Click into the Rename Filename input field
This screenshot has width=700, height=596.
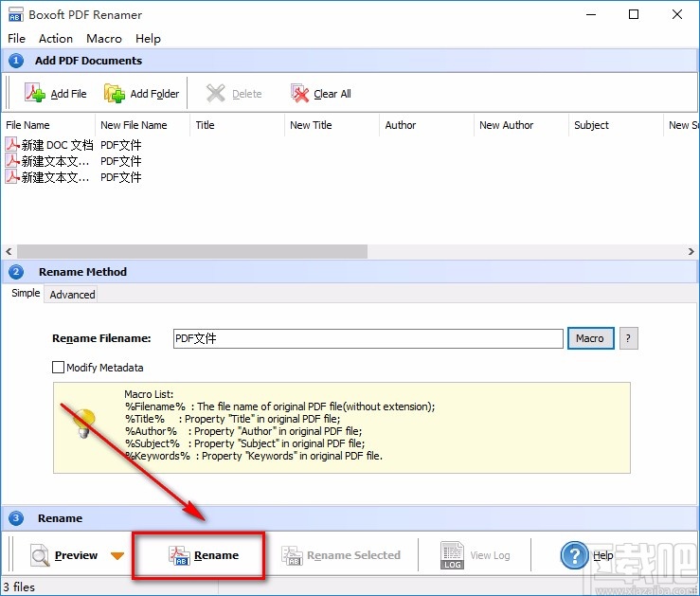point(368,338)
